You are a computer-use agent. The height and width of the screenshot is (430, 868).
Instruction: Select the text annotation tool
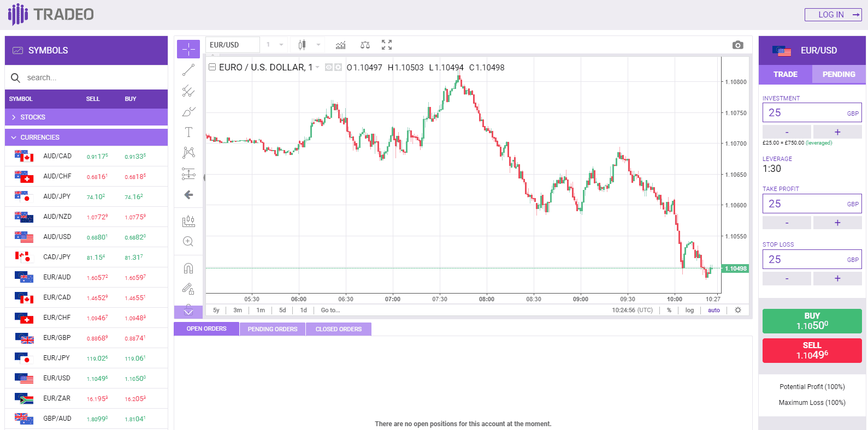pos(188,132)
